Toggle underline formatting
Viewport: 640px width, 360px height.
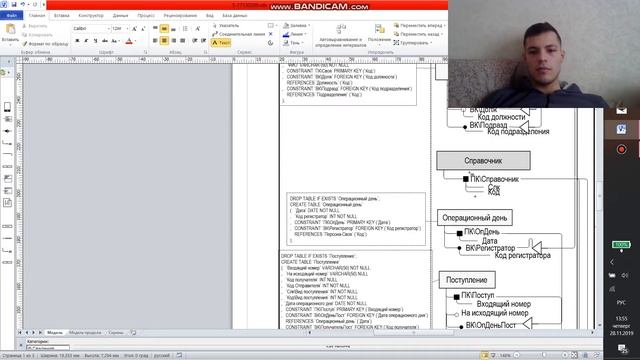pos(95,41)
